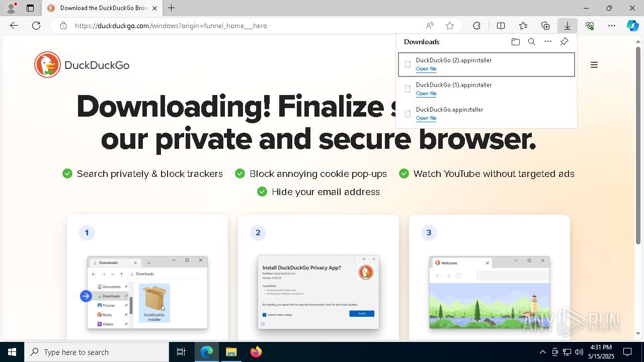Open the notification center icon
644x362 pixels.
tap(627, 352)
